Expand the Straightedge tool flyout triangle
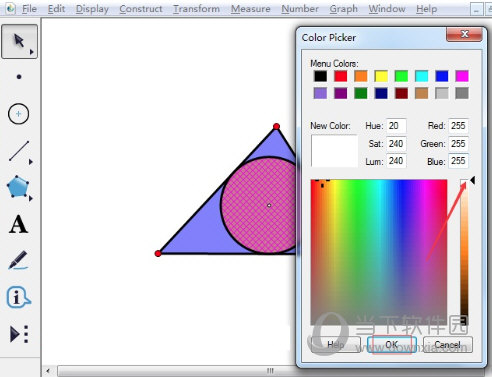492x377 pixels. (31, 162)
